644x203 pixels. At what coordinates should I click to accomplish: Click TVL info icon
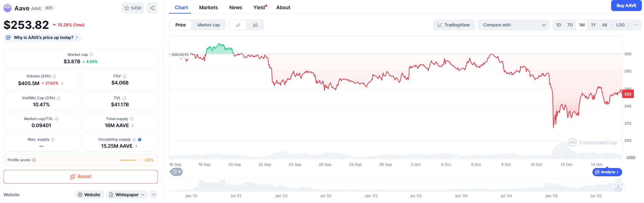(124, 98)
